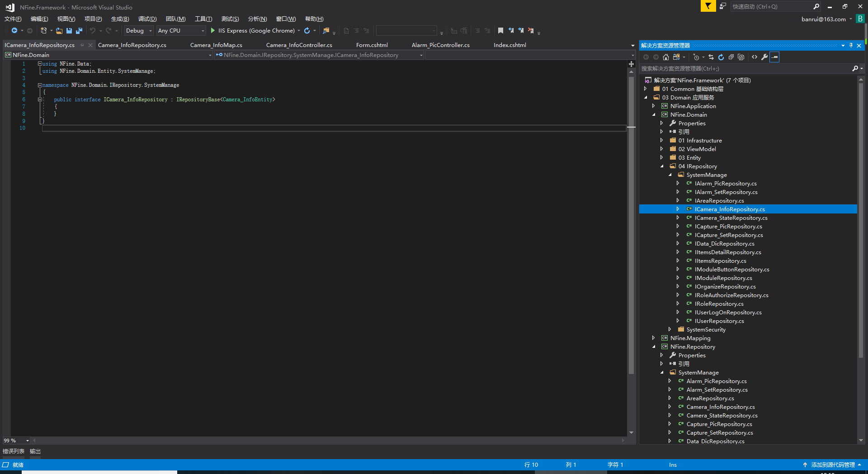Viewport: 868px width, 474px height.
Task: Toggle a bookmark with the bookmark icon
Action: point(500,30)
